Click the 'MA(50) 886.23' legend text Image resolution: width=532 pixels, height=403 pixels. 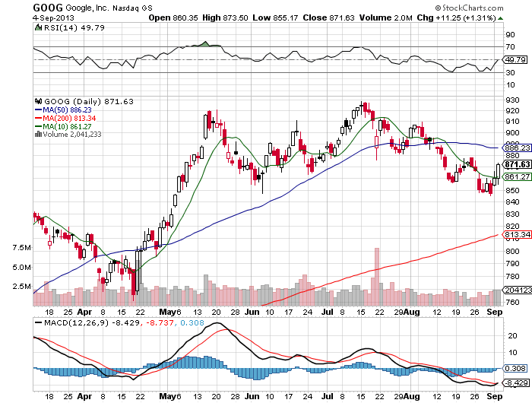67,109
